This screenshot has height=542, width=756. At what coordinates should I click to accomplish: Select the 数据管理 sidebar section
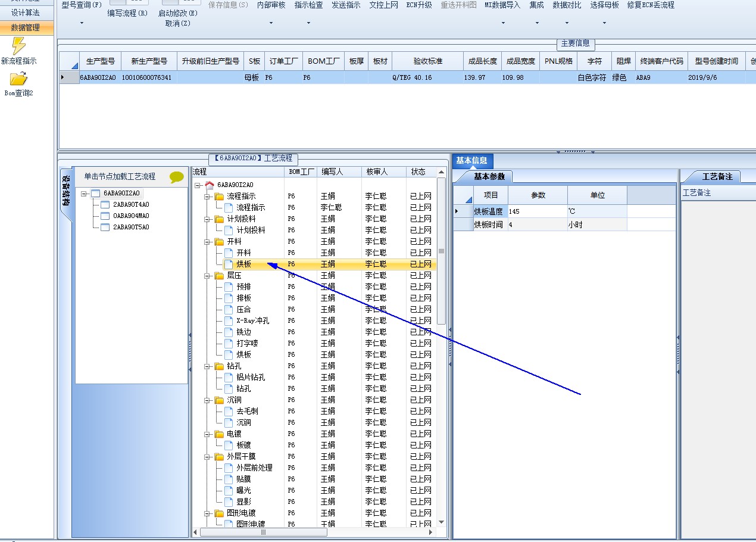click(26, 27)
